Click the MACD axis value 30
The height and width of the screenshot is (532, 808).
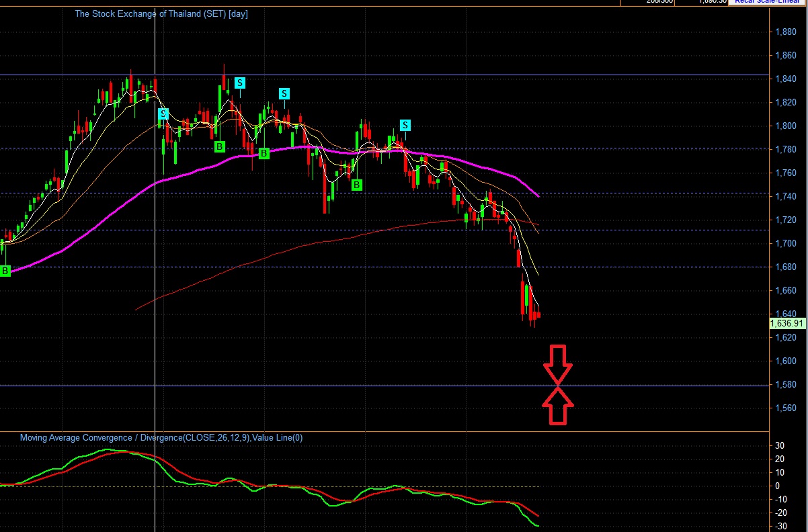(780, 446)
